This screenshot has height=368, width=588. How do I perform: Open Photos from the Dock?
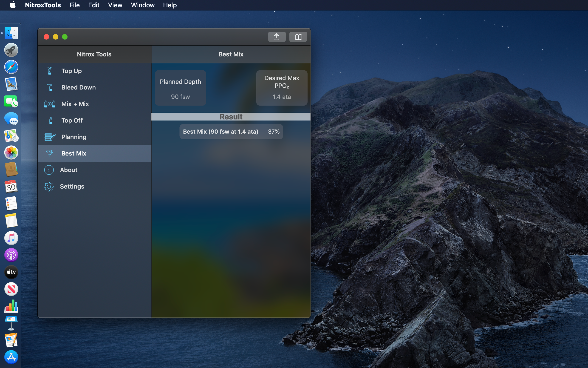[11, 152]
